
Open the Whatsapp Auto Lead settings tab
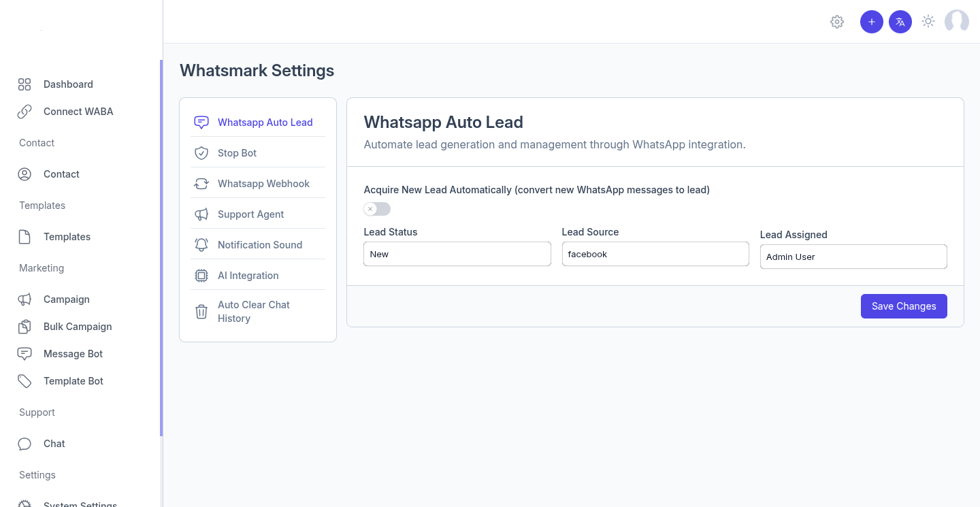click(x=258, y=122)
